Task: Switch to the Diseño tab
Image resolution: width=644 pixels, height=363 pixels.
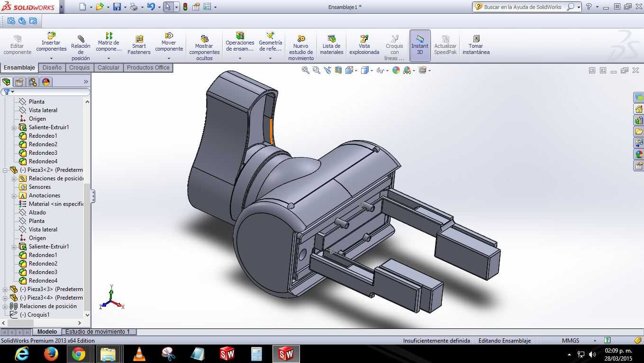Action: pyautogui.click(x=52, y=68)
